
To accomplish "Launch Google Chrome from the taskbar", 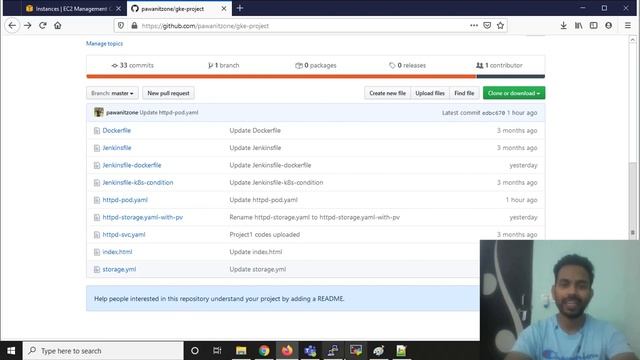I will coord(264,351).
